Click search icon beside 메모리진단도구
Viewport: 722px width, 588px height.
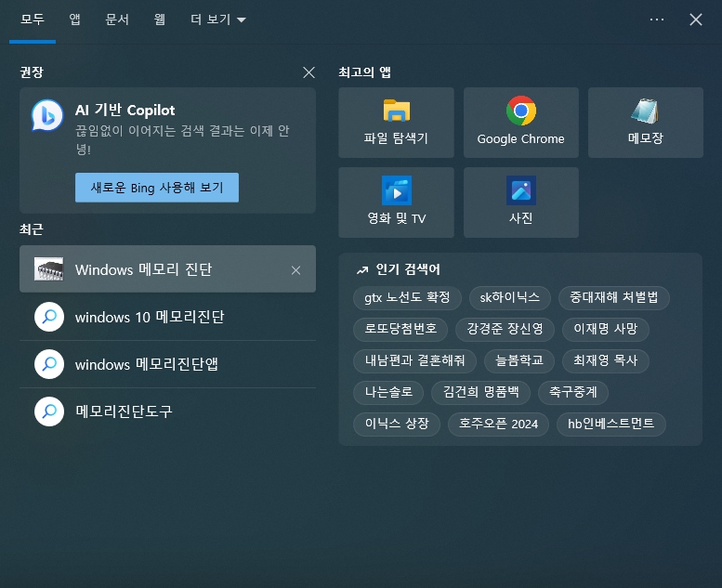[49, 412]
